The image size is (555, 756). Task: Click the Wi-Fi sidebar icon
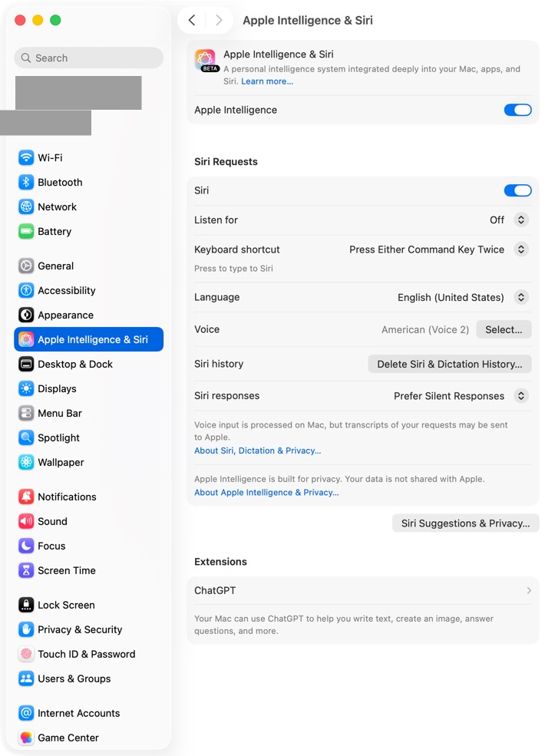(26, 157)
